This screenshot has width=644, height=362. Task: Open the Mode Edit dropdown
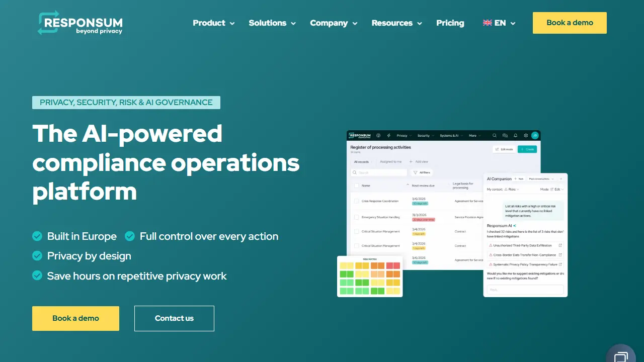pyautogui.click(x=557, y=189)
